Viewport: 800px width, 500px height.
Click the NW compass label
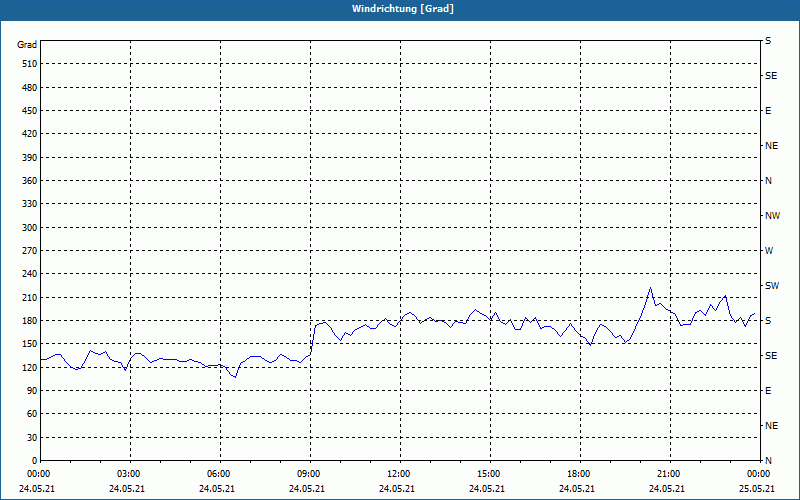point(772,216)
